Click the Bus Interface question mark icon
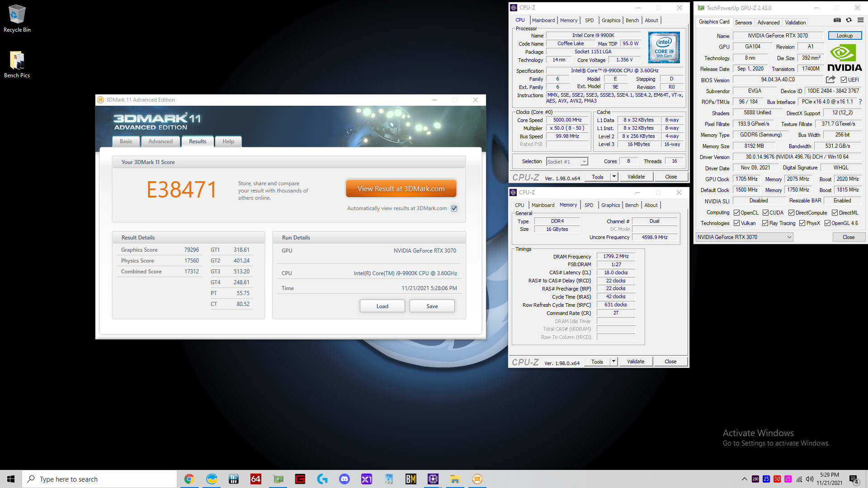The image size is (868, 488). coord(860,102)
